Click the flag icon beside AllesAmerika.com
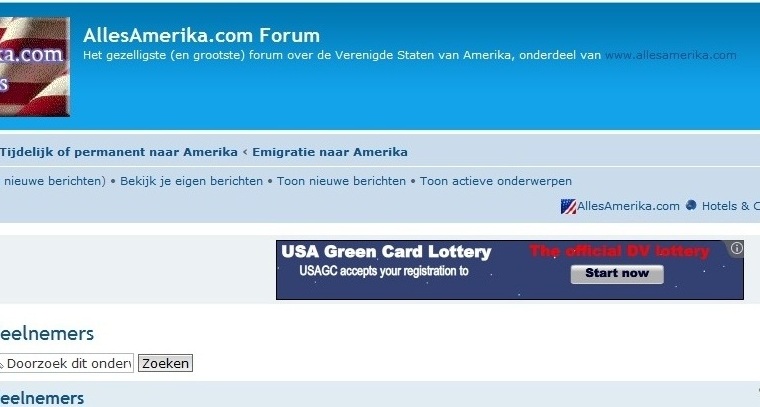 (568, 206)
